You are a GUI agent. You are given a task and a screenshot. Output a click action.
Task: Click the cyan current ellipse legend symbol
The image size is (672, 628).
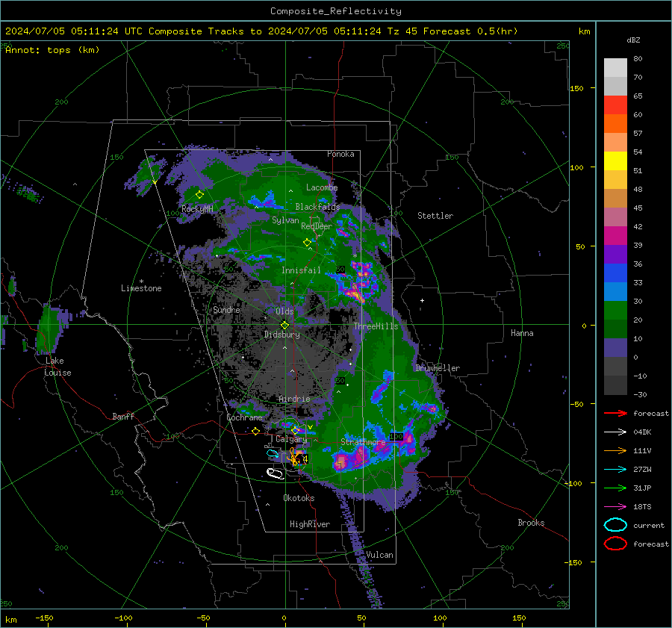615,525
